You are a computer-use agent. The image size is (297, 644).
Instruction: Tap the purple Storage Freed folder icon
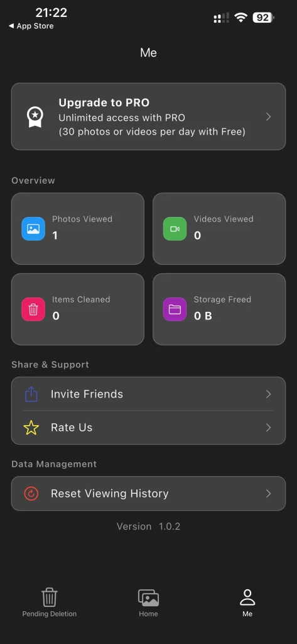pos(175,309)
